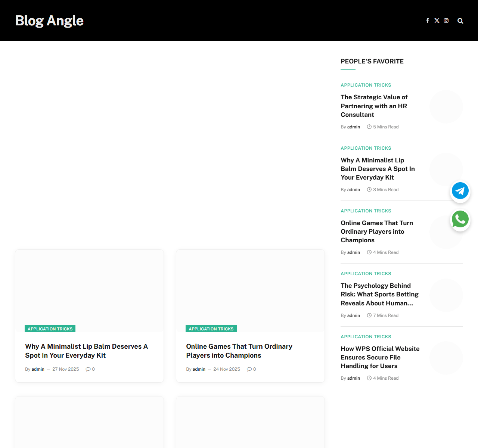Open the floating Telegram chat button
This screenshot has width=478, height=448.
point(460,191)
